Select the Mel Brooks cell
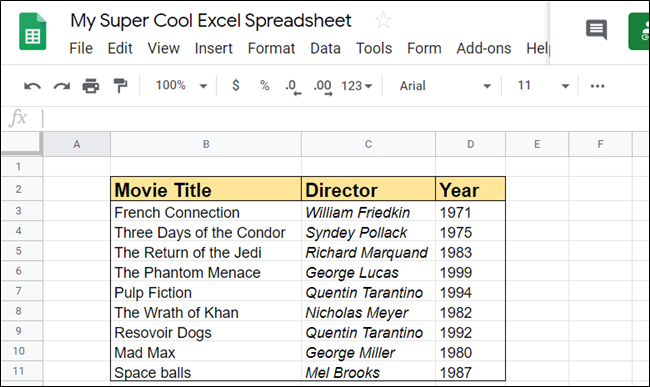This screenshot has height=387, width=650. click(368, 371)
